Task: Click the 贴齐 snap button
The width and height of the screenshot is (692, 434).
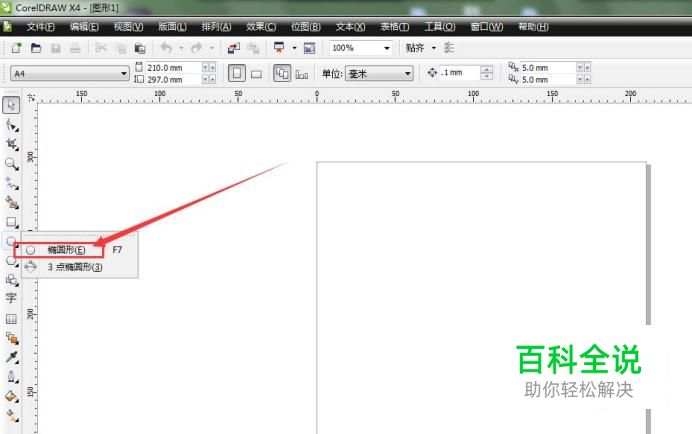Action: [x=415, y=48]
